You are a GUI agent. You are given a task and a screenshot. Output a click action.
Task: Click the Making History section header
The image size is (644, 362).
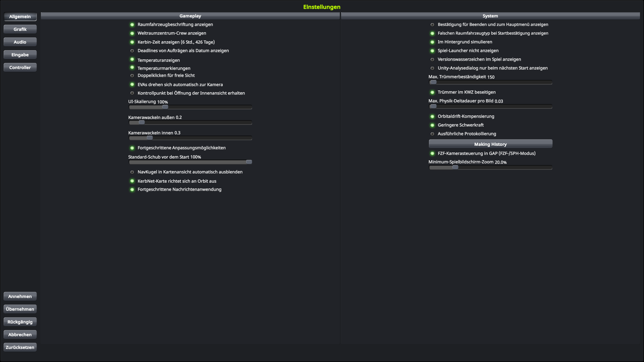[x=490, y=144]
